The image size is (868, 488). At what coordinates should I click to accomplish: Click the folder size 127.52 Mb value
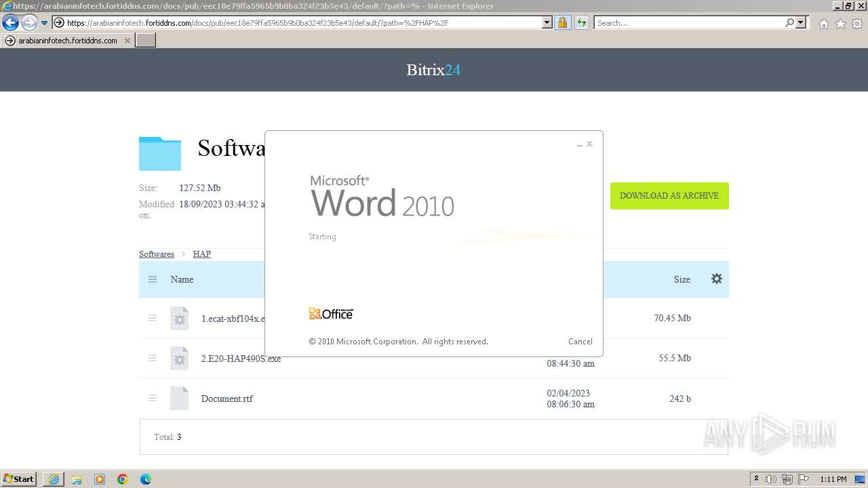click(x=199, y=188)
